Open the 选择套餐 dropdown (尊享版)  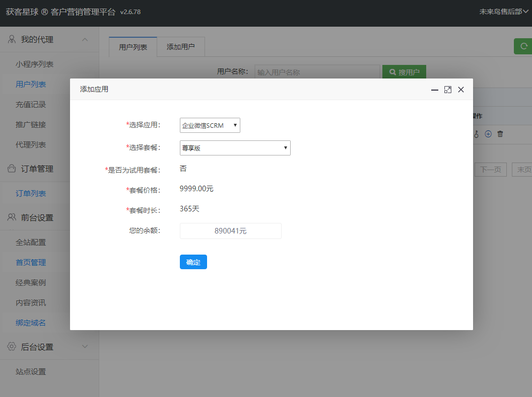coord(235,148)
